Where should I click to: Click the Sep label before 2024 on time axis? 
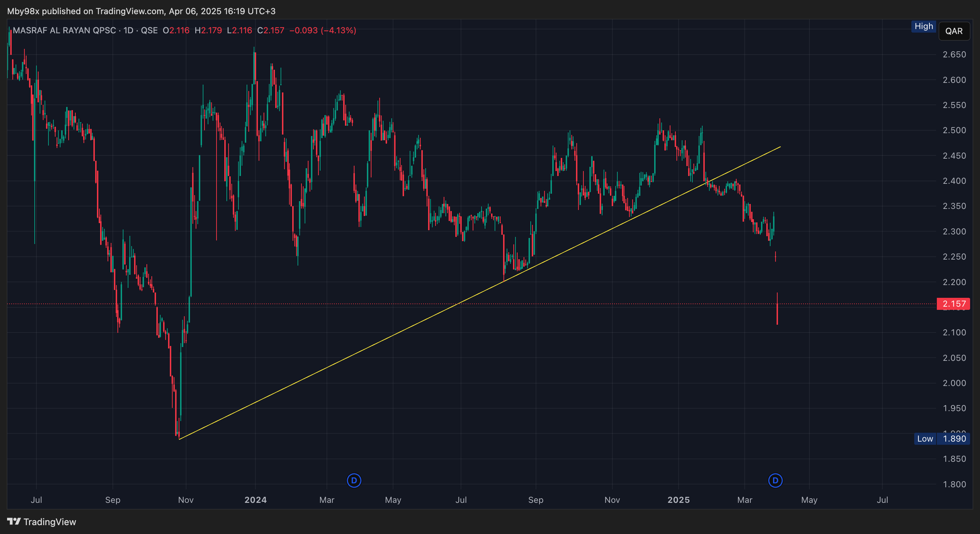tap(113, 500)
